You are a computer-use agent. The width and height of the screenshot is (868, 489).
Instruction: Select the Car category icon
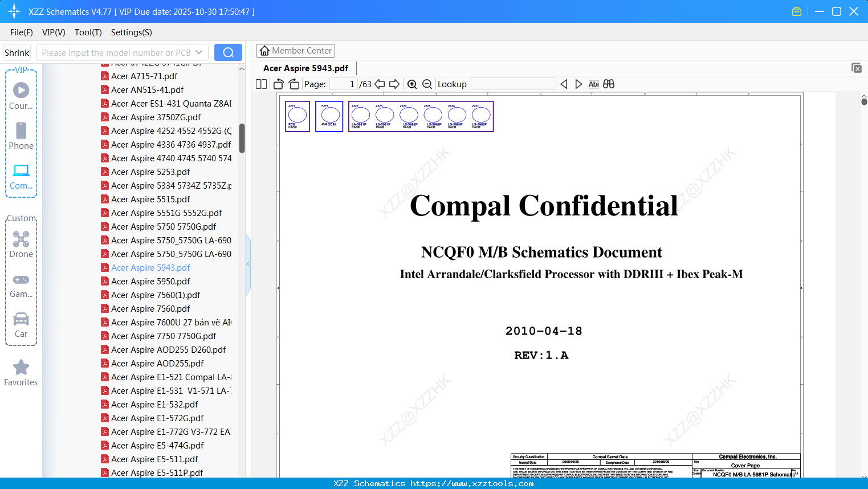point(21,325)
